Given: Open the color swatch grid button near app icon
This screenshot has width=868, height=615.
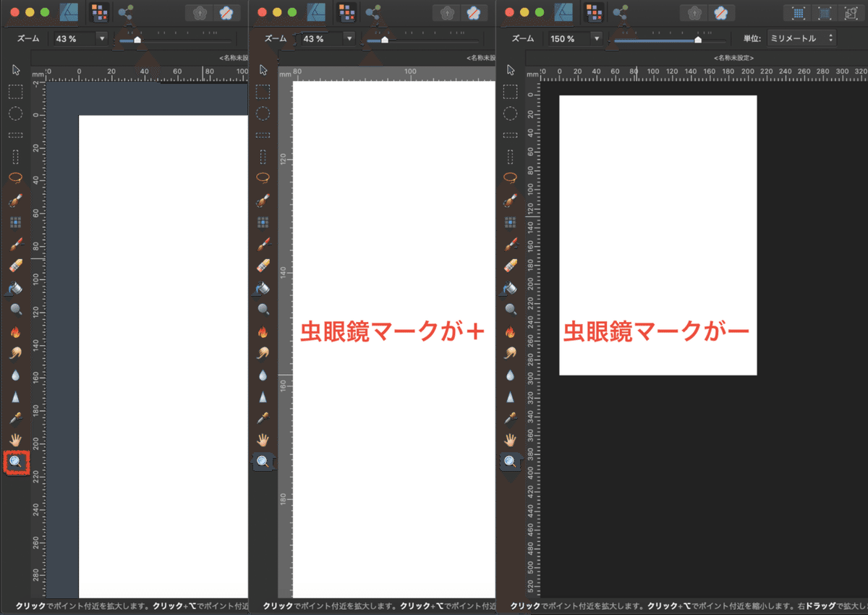Looking at the screenshot, I should coord(595,12).
